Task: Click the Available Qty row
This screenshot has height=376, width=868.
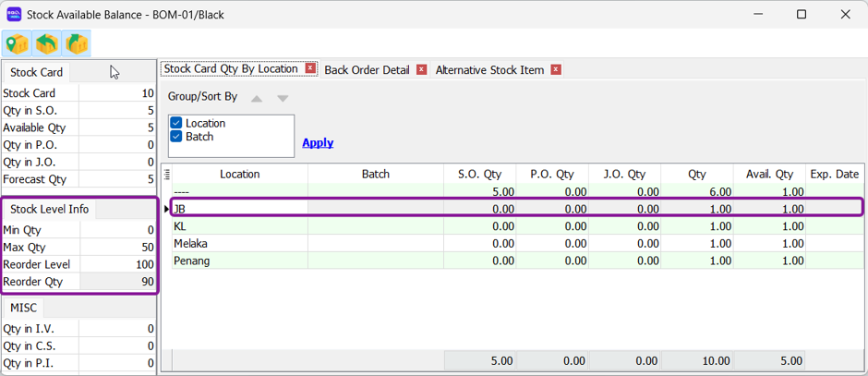Action: click(78, 127)
